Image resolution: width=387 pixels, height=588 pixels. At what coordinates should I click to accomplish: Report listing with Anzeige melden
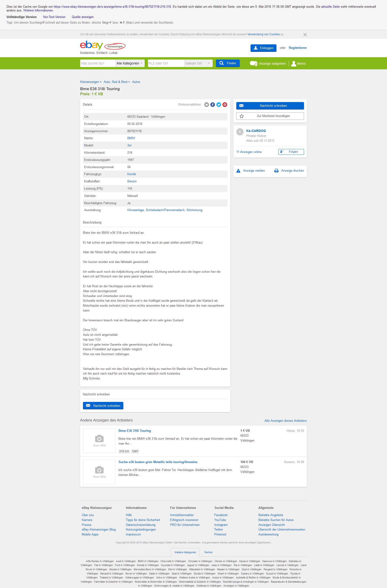point(251,171)
